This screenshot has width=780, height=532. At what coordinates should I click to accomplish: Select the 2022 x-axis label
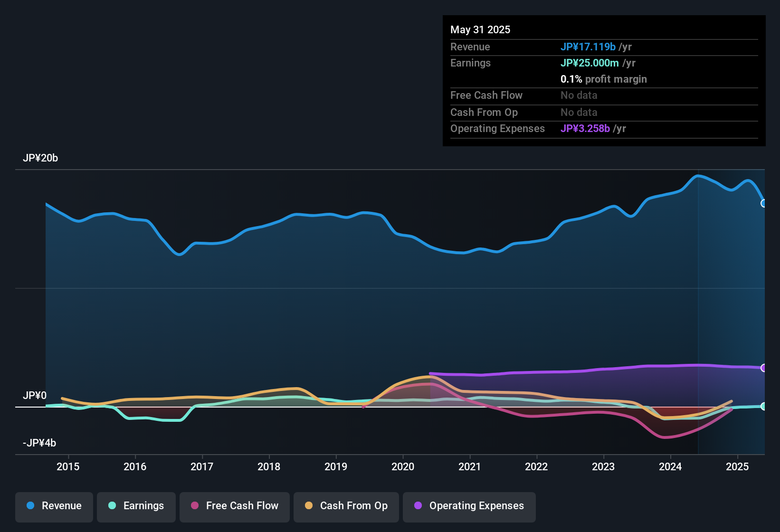pos(536,466)
